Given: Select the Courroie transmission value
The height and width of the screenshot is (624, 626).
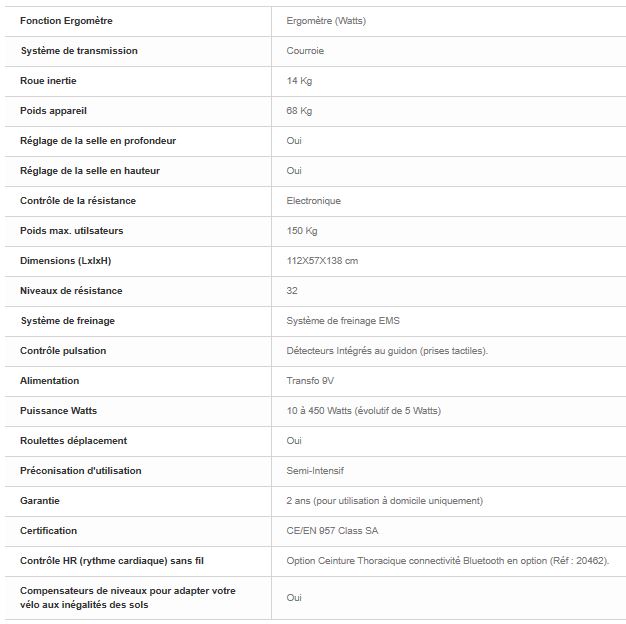Looking at the screenshot, I should [x=305, y=51].
